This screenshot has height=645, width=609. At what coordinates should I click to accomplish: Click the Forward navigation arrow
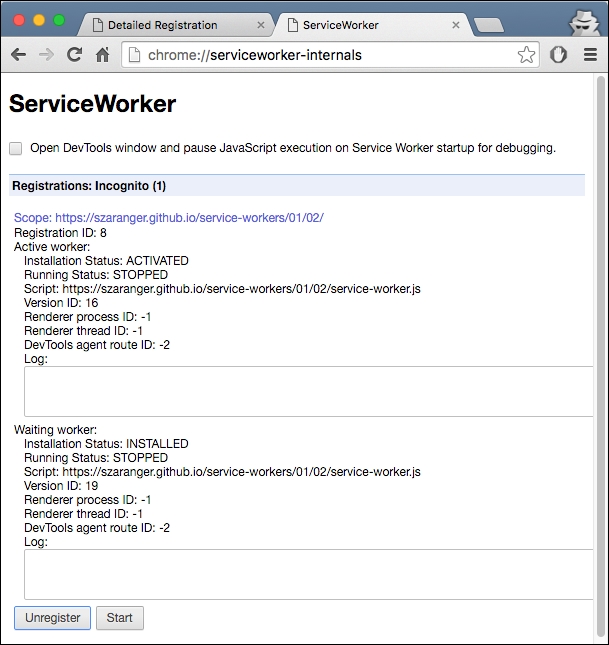[46, 55]
